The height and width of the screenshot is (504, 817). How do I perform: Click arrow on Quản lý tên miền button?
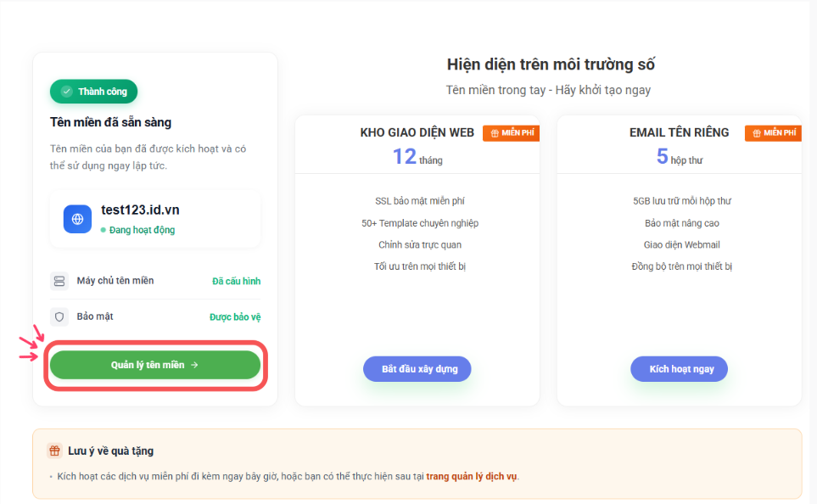point(194,365)
